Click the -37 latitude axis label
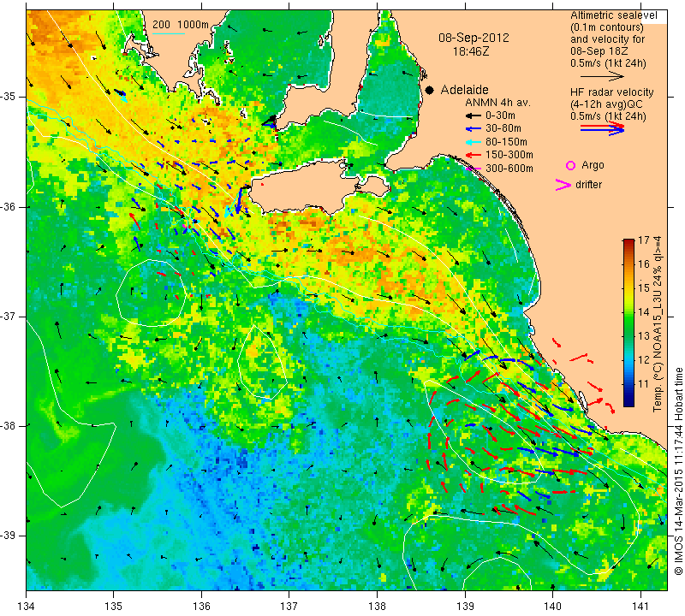Screen dimensions: 685x616 [x=9, y=316]
